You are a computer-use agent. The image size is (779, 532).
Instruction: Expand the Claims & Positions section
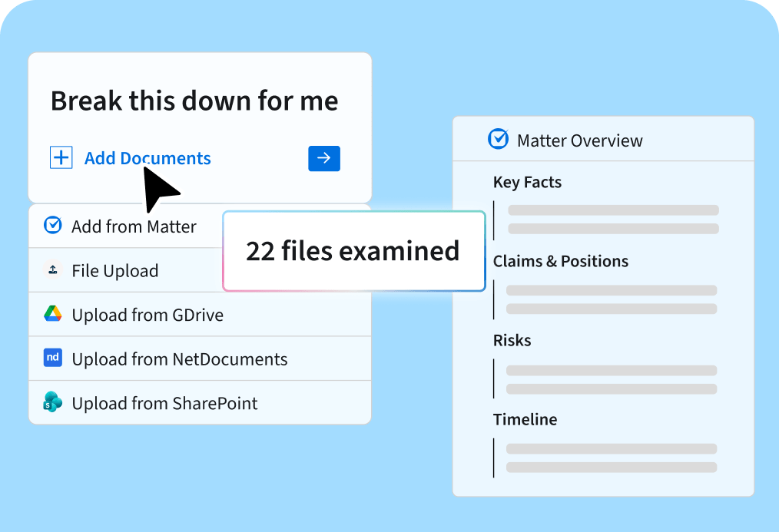[x=560, y=261]
